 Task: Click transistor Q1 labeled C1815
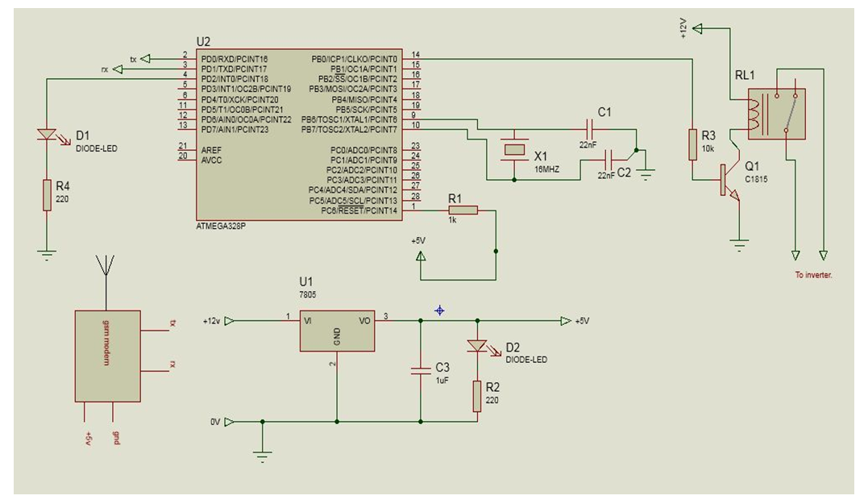pyautogui.click(x=729, y=181)
